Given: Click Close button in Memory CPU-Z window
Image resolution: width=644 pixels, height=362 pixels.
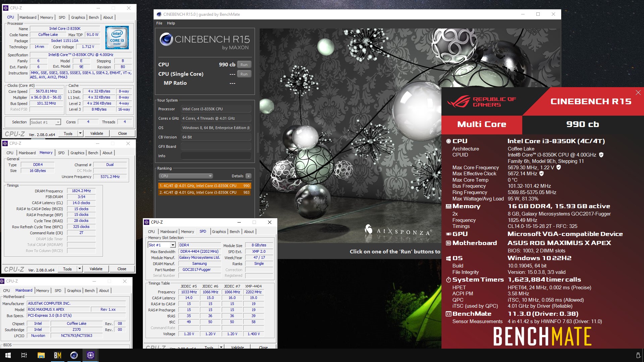Looking at the screenshot, I should pyautogui.click(x=122, y=269).
